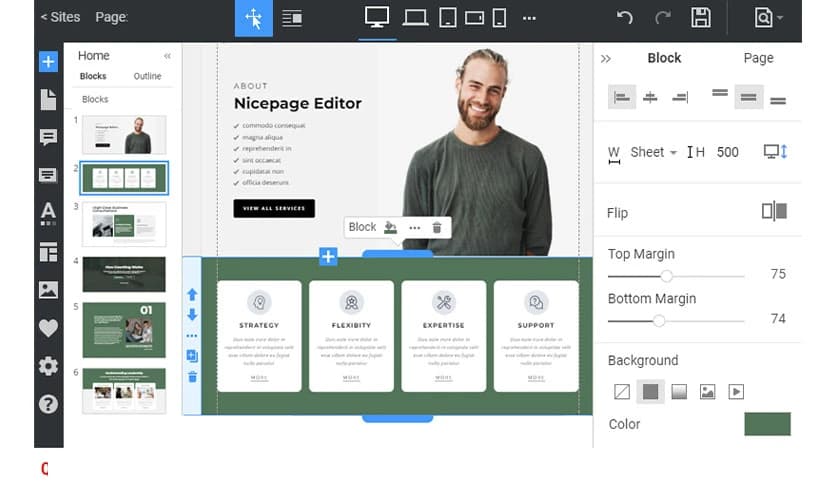Viewport: 836px width, 484px height.
Task: Click the Expertise tools icon
Action: [444, 302]
